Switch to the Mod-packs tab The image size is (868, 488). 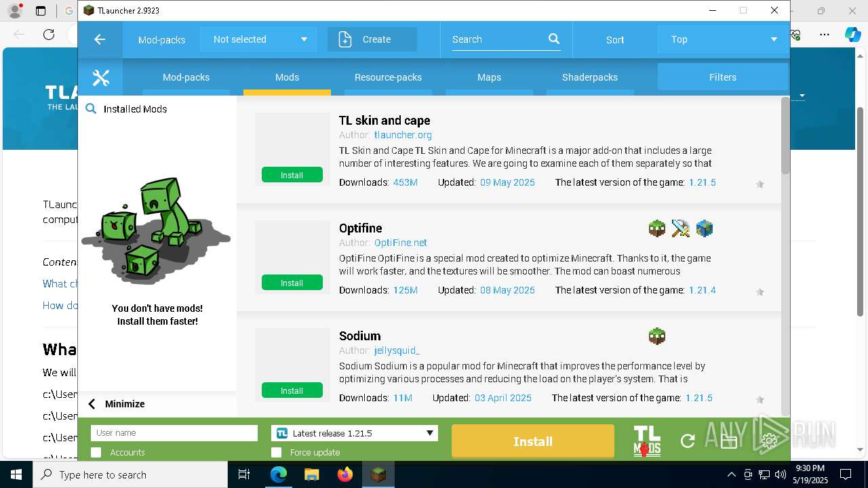[x=186, y=77]
